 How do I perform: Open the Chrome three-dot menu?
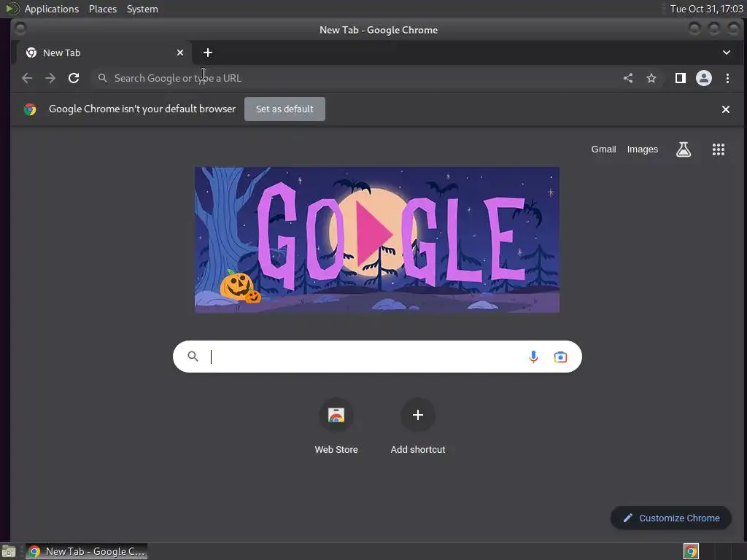[x=727, y=78]
